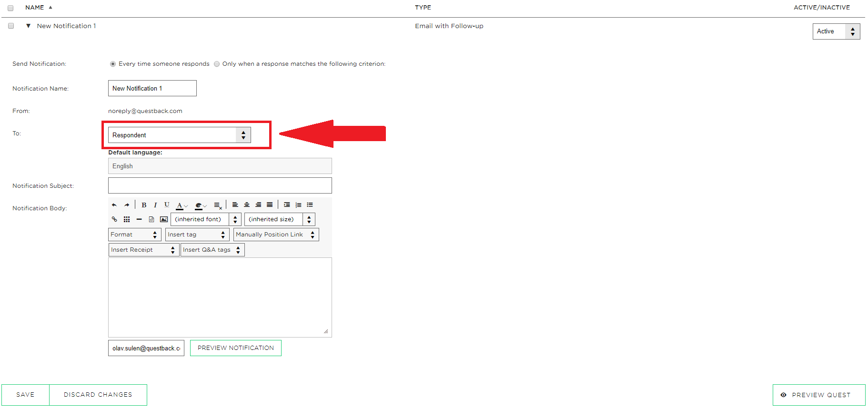This screenshot has width=868, height=410.
Task: Center align text
Action: coord(247,205)
